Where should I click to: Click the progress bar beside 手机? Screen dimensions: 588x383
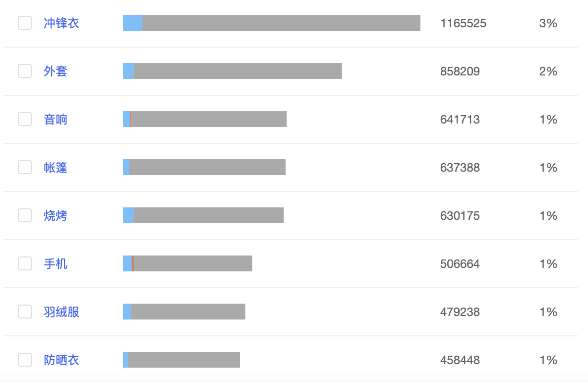[x=187, y=263]
